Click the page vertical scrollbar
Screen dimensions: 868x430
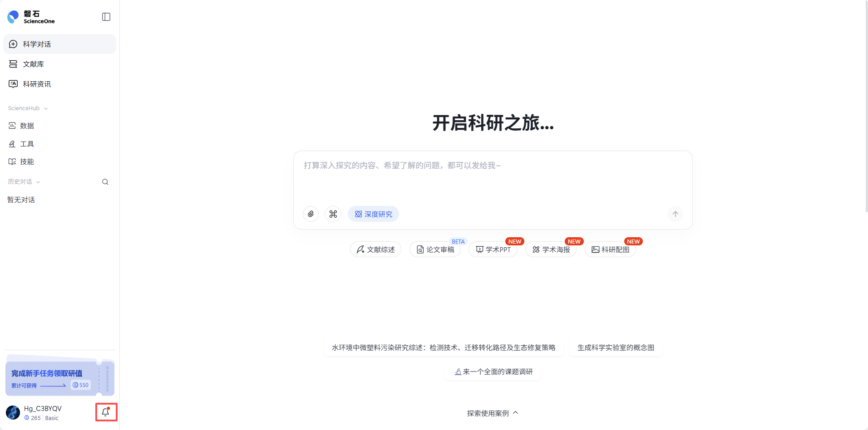(x=866, y=107)
